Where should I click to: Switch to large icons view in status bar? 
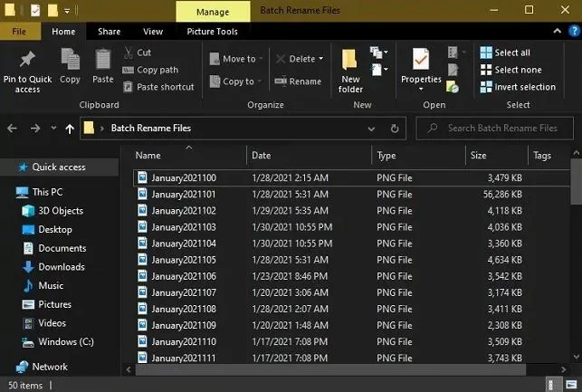click(x=571, y=385)
